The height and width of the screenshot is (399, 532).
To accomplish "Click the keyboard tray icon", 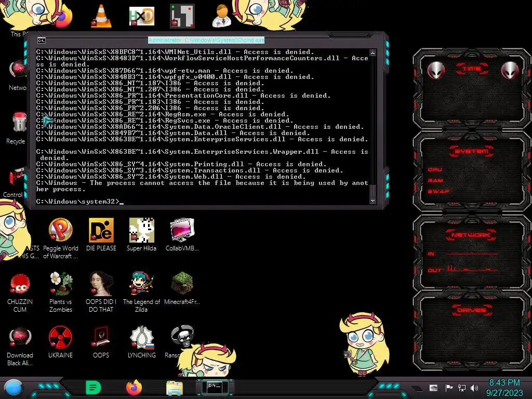I will tap(434, 388).
